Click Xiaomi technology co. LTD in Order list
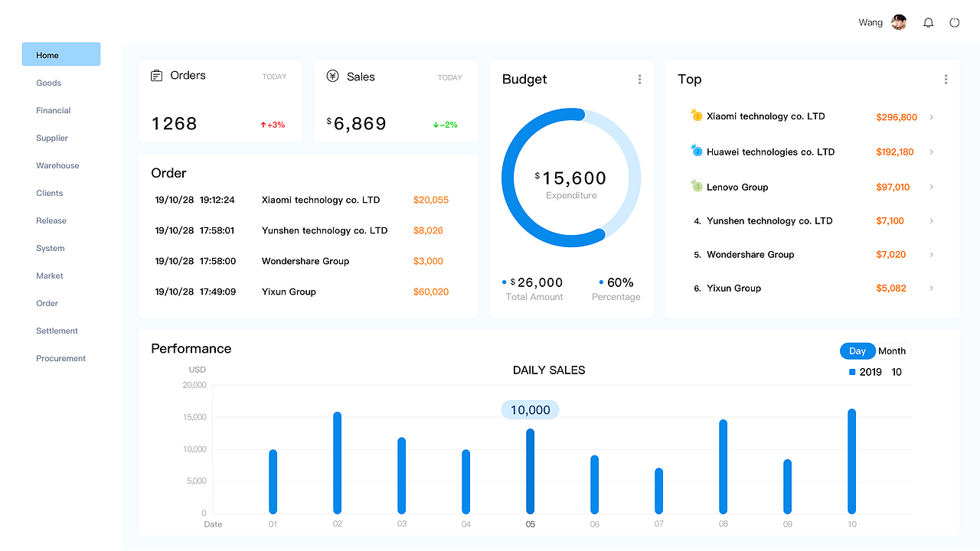The height and width of the screenshot is (551, 980). (321, 200)
